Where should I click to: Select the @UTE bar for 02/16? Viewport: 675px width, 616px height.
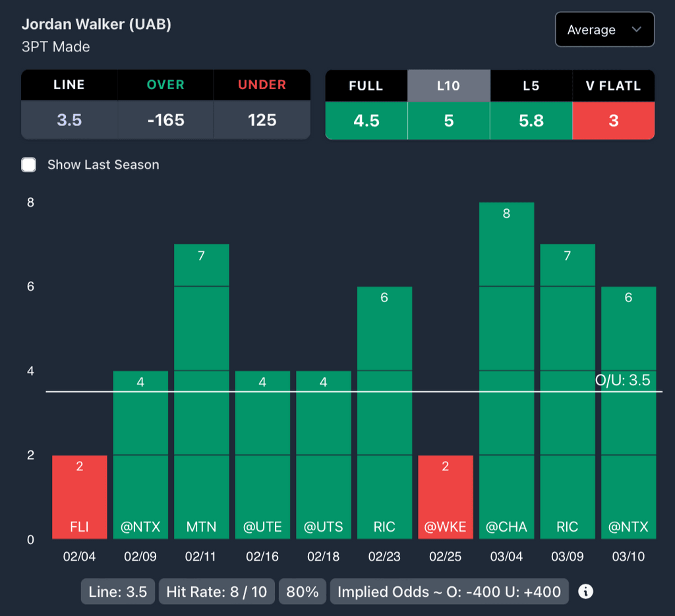pos(262,454)
